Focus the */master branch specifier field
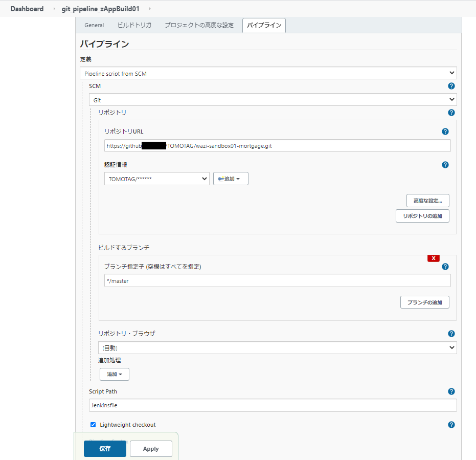Image resolution: width=476 pixels, height=460 pixels. click(278, 280)
